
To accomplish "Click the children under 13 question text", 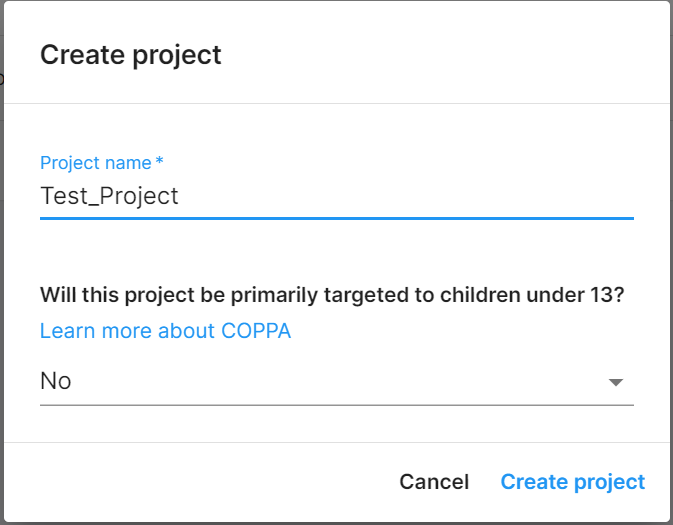I will 332,295.
